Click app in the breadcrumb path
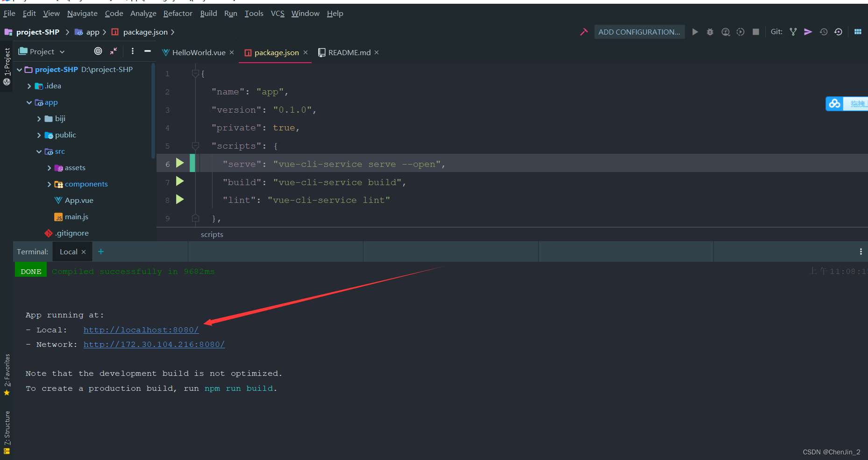Image resolution: width=868 pixels, height=460 pixels. [92, 32]
